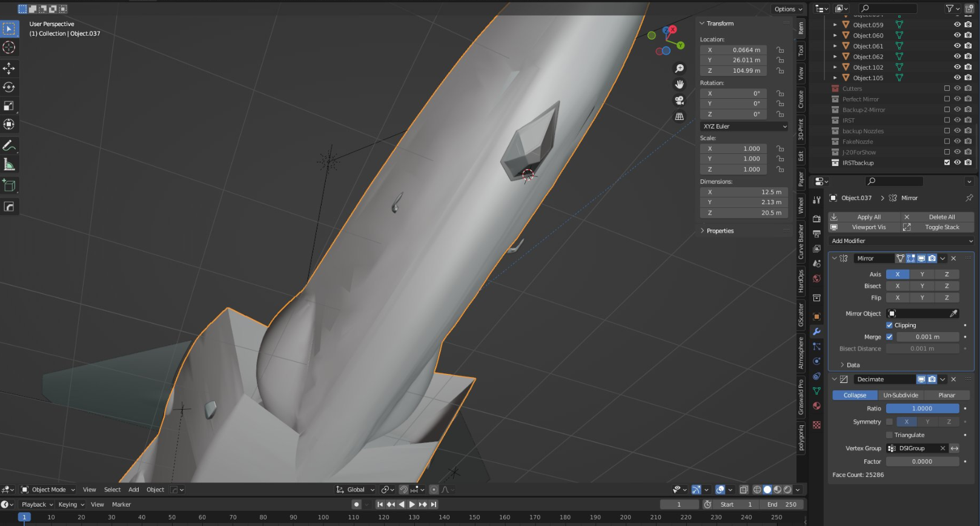This screenshot has width=980, height=526.
Task: Click the Decimate Factor slider
Action: tap(922, 461)
